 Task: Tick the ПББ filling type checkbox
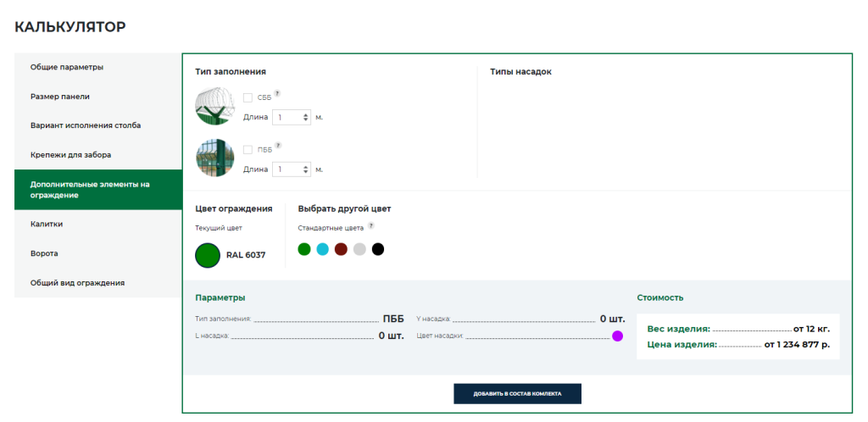pyautogui.click(x=248, y=150)
